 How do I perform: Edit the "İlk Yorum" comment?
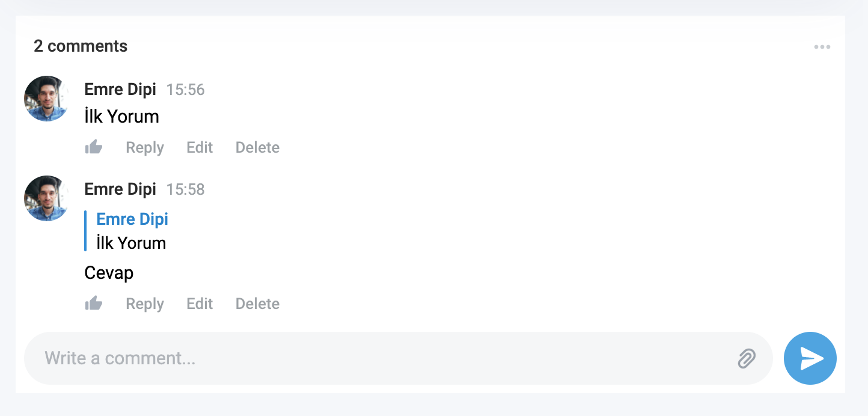click(200, 148)
